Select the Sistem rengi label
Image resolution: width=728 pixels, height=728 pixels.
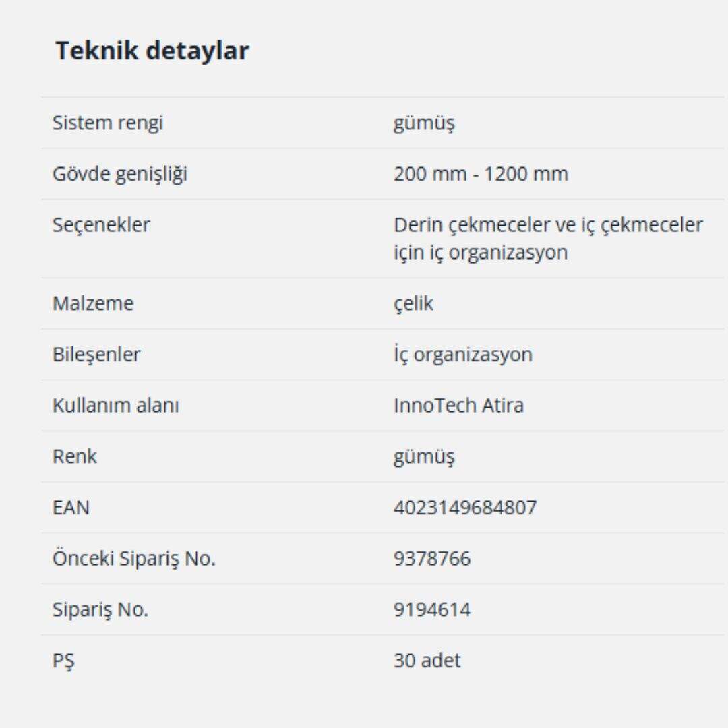coord(108,123)
